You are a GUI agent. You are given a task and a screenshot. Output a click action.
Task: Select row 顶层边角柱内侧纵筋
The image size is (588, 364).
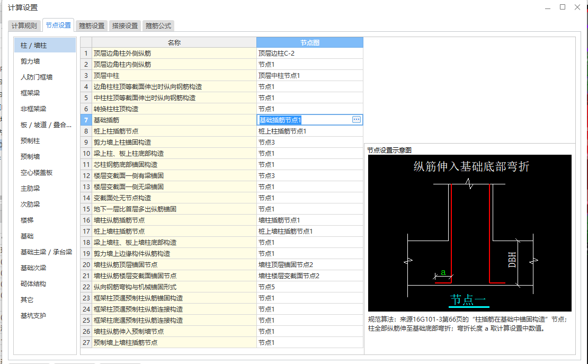[174, 65]
